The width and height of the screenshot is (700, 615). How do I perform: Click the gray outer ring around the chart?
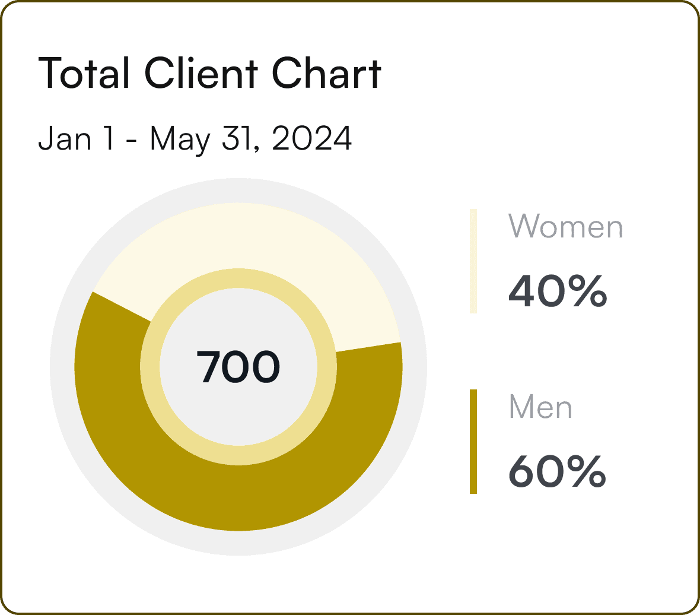pyautogui.click(x=238, y=544)
